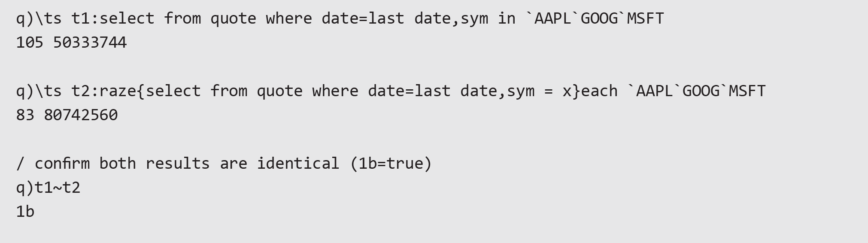Click the word quote in second query
This screenshot has height=243, width=868.
click(280, 91)
